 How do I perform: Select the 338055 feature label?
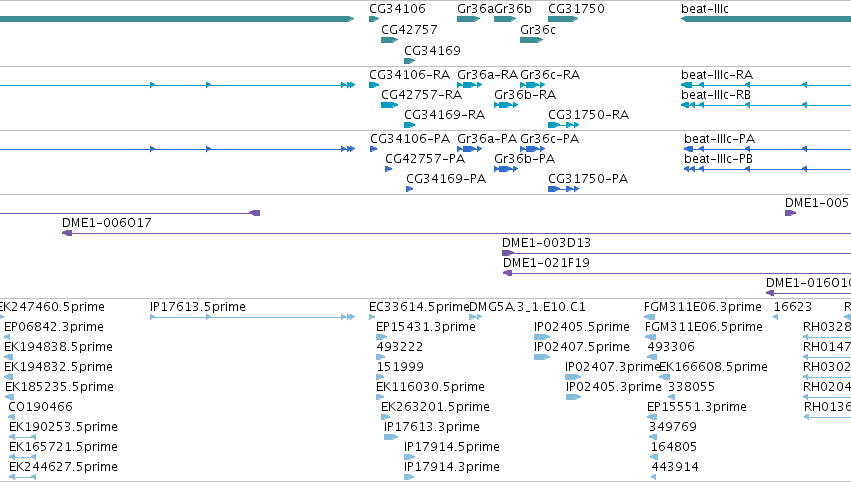[691, 386]
